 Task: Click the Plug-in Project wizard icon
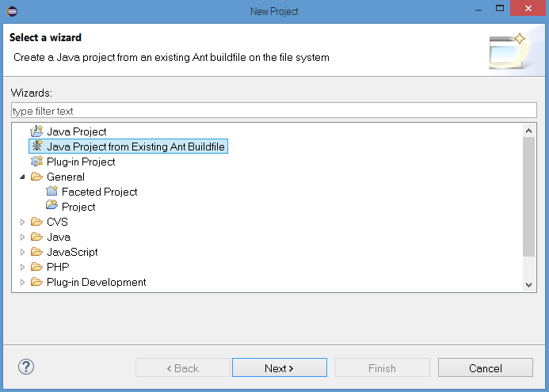pos(36,162)
